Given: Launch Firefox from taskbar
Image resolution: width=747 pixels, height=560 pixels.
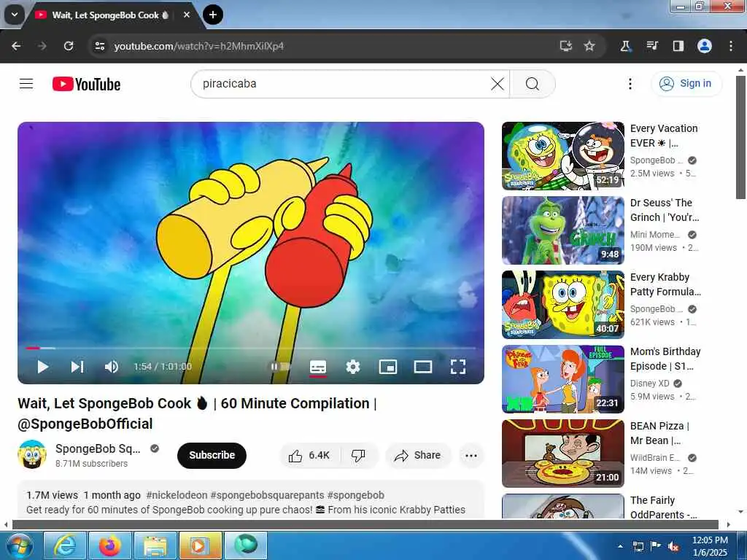Looking at the screenshot, I should click(x=109, y=545).
